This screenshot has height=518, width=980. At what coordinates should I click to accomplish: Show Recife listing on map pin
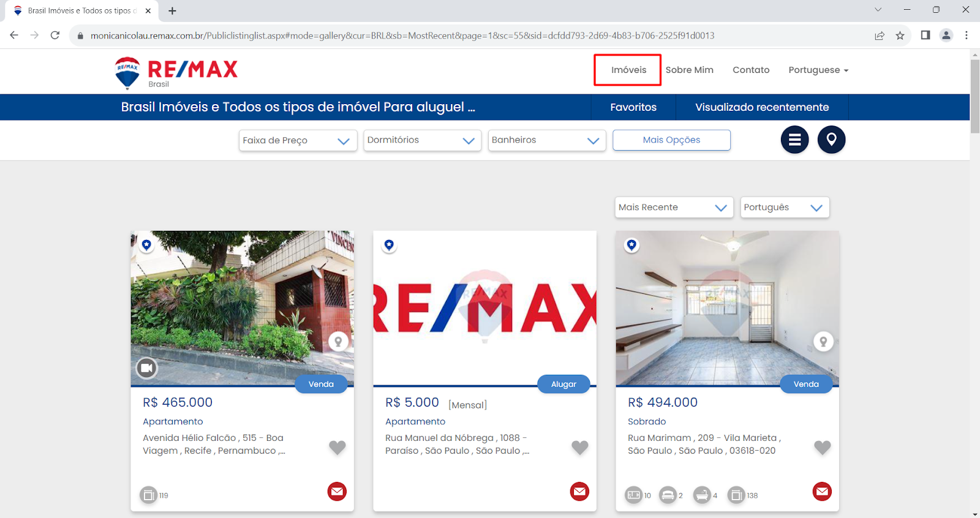click(338, 342)
